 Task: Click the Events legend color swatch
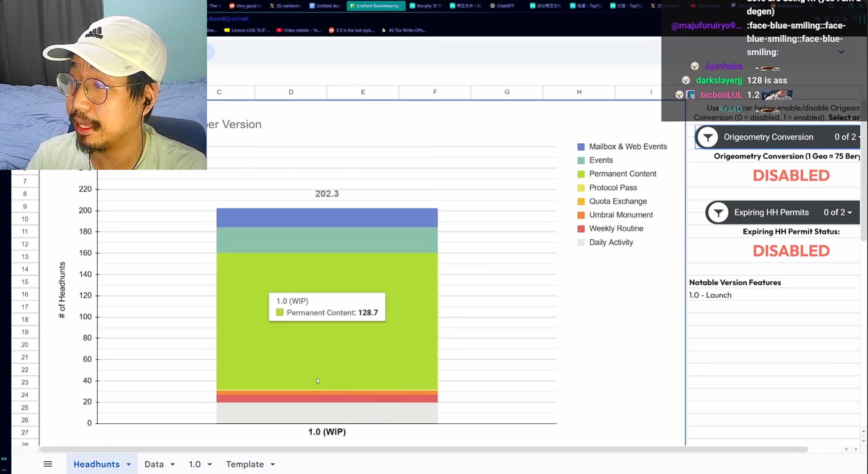tap(581, 161)
